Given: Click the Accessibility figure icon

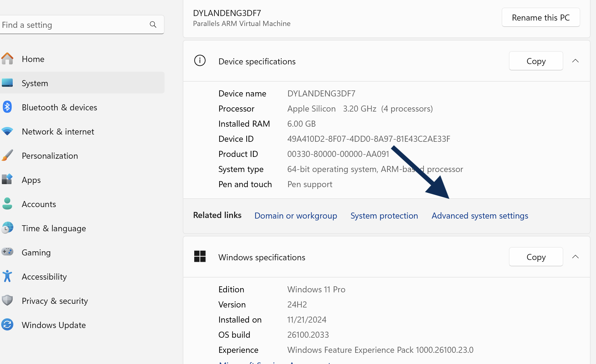Looking at the screenshot, I should tap(7, 276).
